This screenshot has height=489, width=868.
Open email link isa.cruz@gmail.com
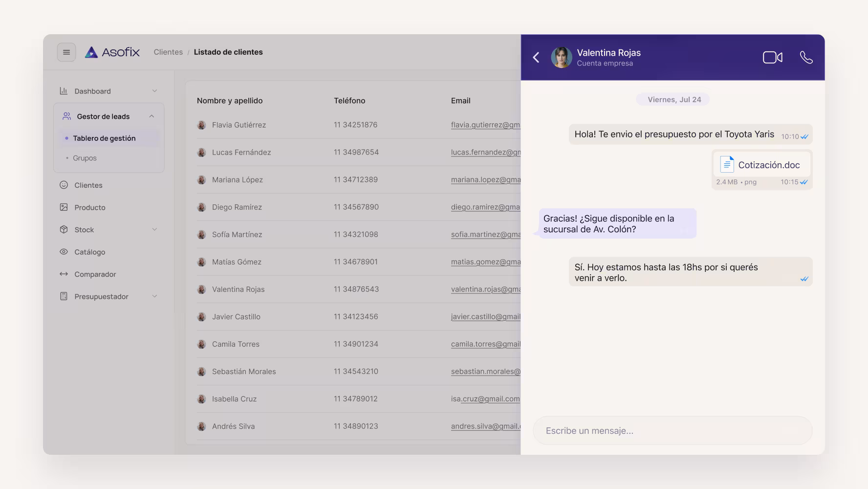(x=485, y=399)
